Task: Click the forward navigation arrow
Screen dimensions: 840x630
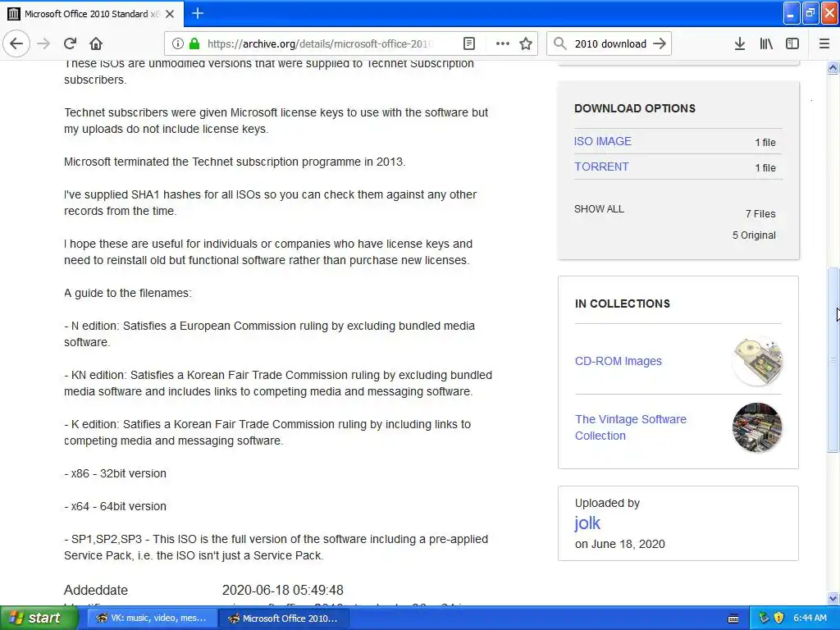Action: point(44,43)
